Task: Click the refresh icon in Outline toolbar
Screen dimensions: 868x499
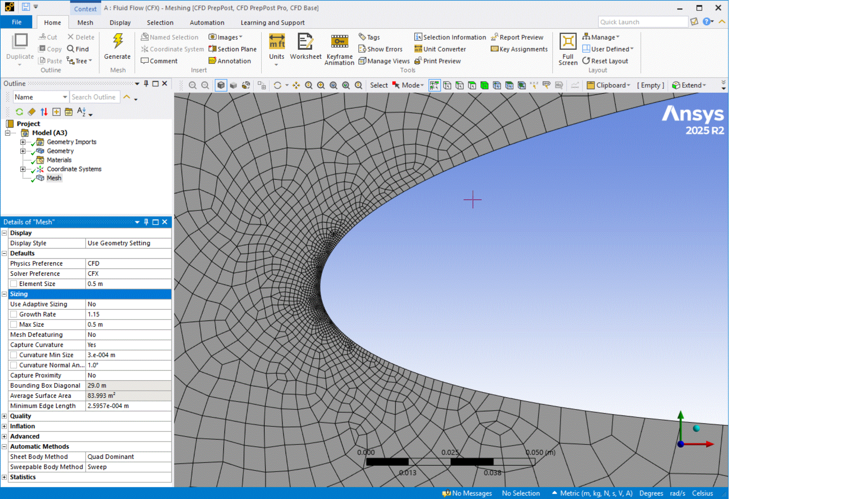Action: pyautogui.click(x=19, y=112)
